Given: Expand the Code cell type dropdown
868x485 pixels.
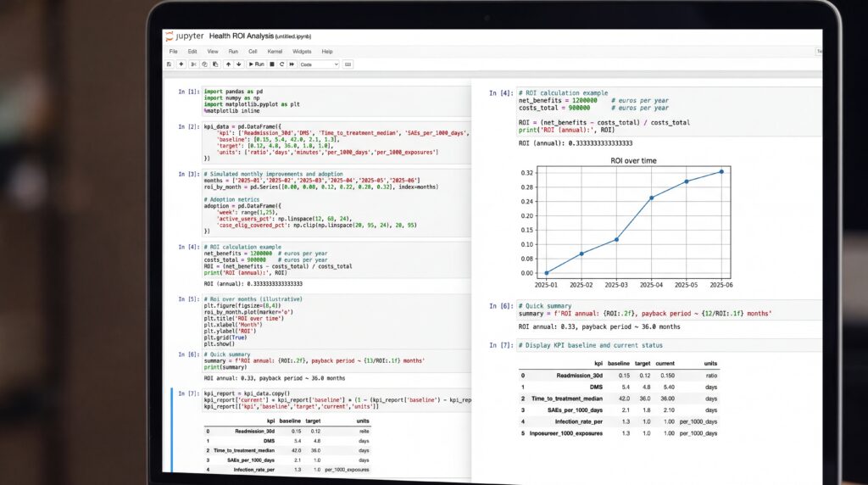Looking at the screenshot, I should (x=319, y=64).
